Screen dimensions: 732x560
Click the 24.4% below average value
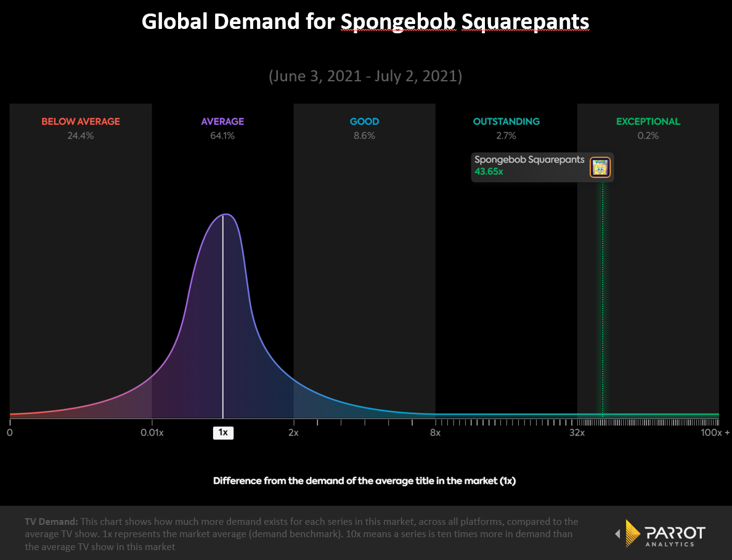[81, 136]
